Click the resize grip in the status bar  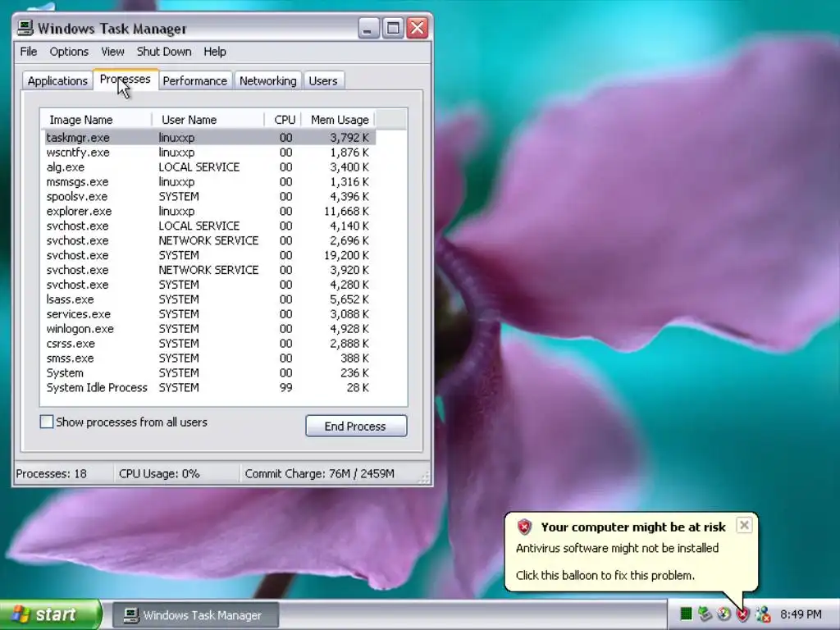[x=425, y=478]
